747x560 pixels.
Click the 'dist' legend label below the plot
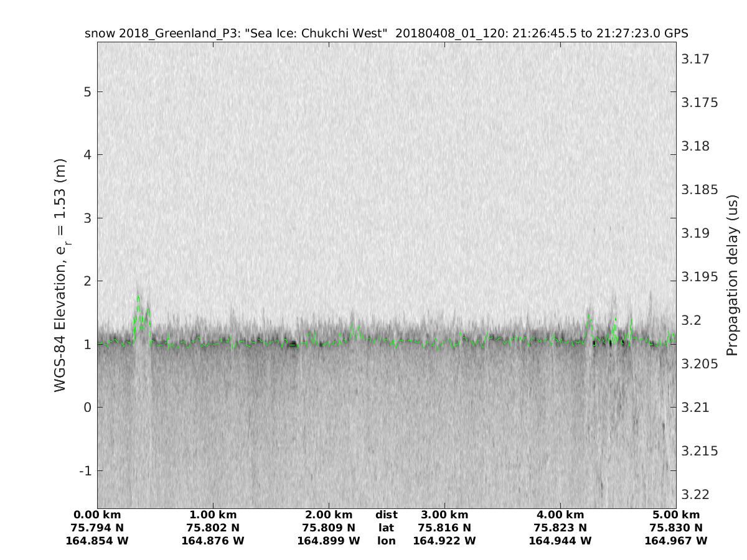tap(386, 515)
